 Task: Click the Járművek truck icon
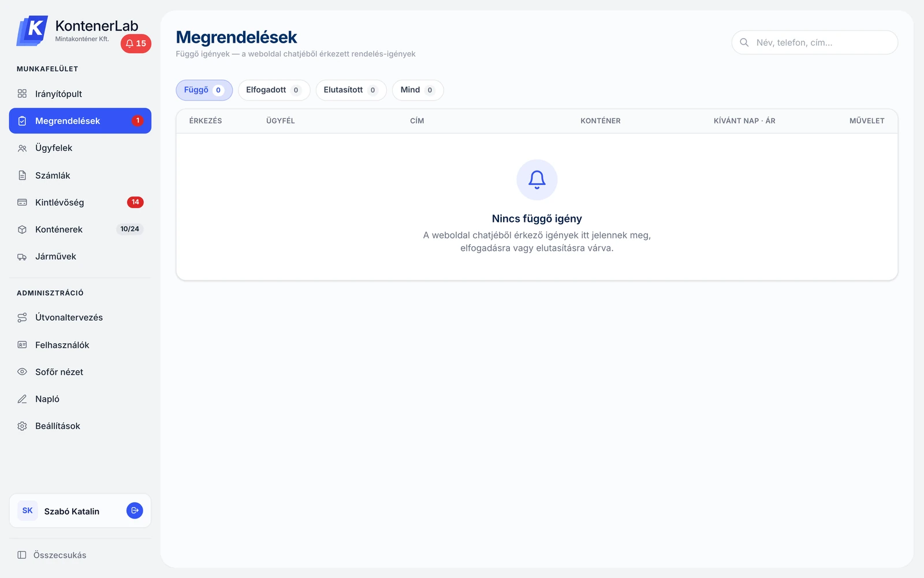[x=22, y=257]
